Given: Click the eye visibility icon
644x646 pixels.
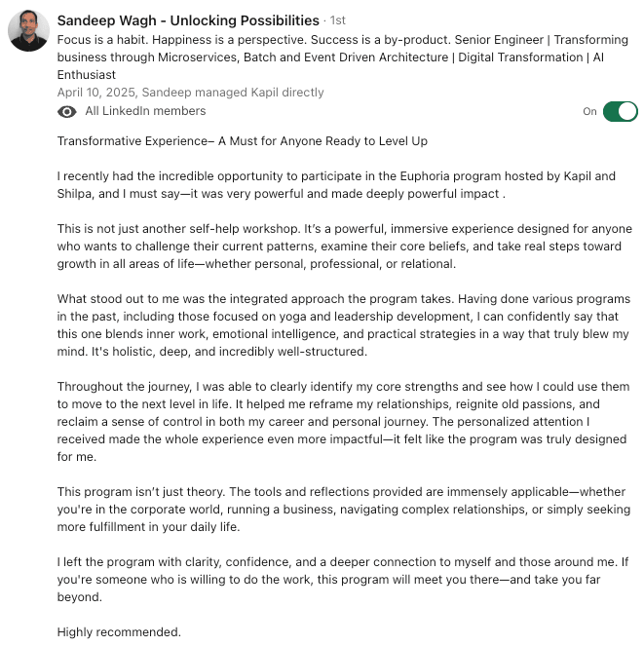Looking at the screenshot, I should click(x=67, y=112).
